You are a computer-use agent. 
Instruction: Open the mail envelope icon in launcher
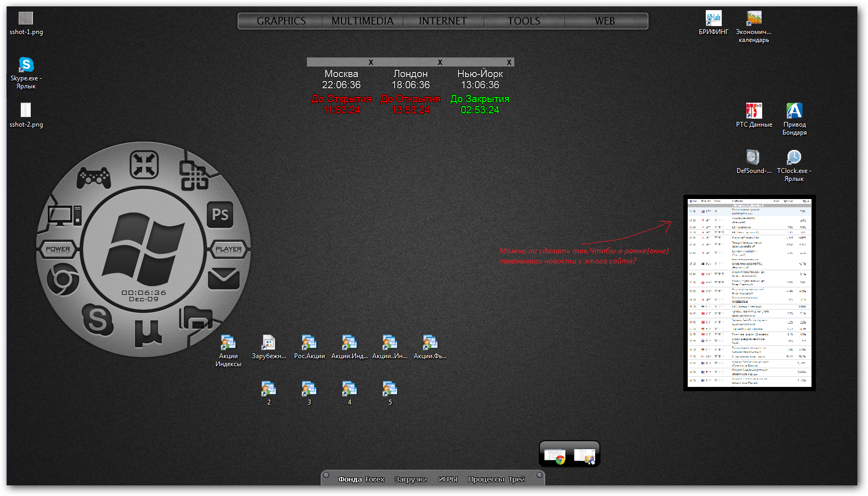pyautogui.click(x=223, y=278)
